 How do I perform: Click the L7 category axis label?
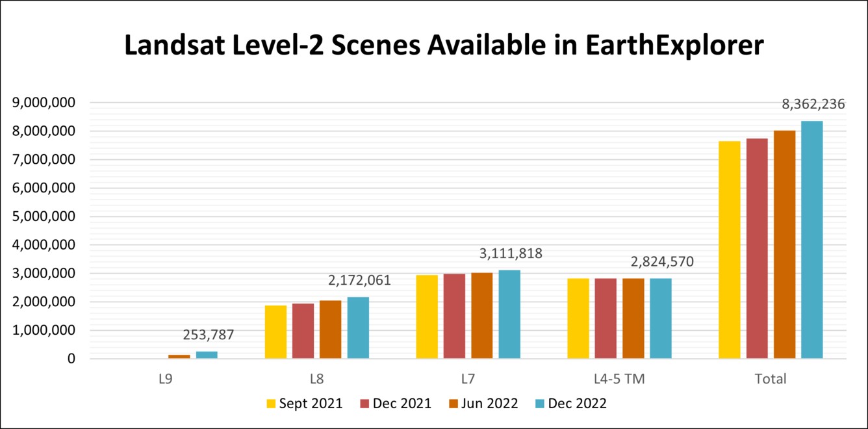coord(468,379)
